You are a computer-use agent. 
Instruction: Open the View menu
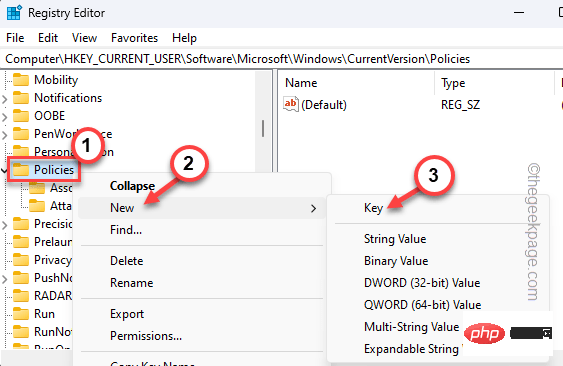(84, 38)
